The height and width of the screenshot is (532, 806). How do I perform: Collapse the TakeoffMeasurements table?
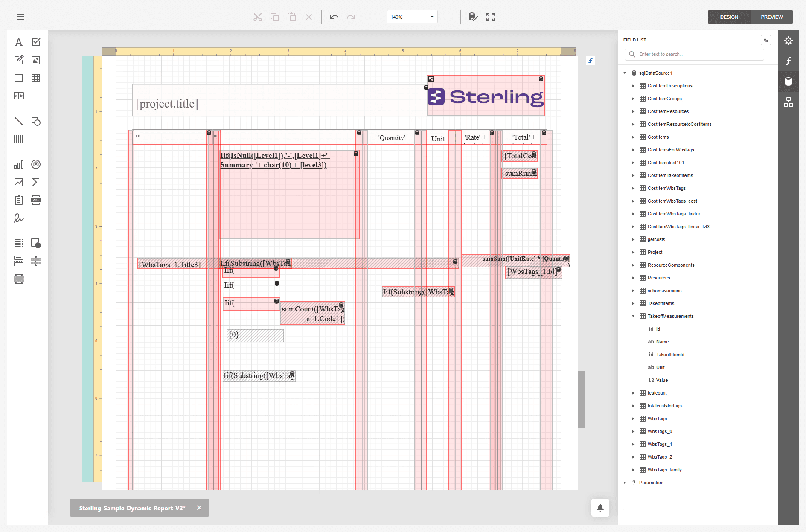coord(633,316)
